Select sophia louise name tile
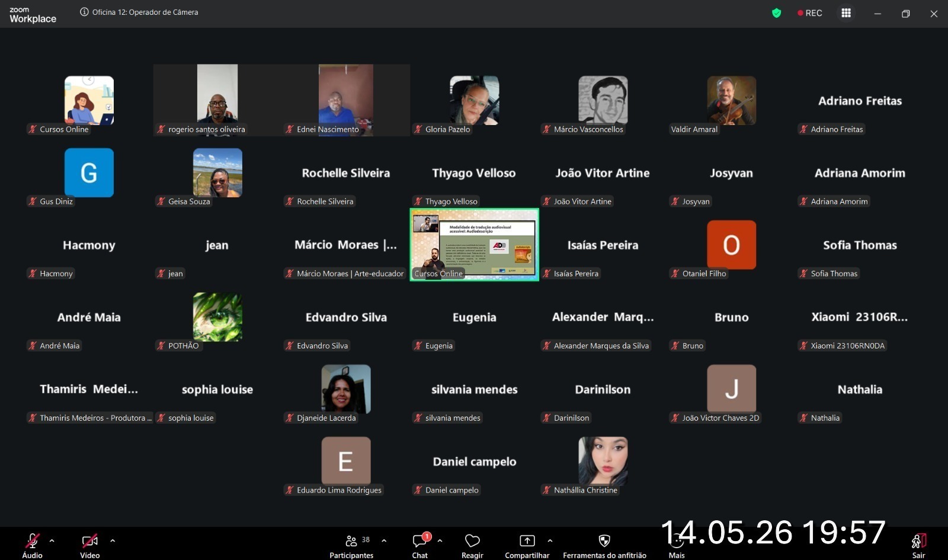The height and width of the screenshot is (560, 948). [217, 389]
